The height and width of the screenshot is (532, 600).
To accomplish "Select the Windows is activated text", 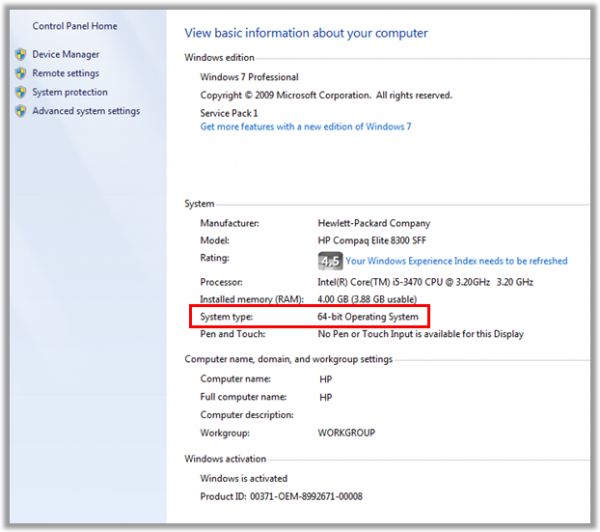I will click(x=244, y=478).
